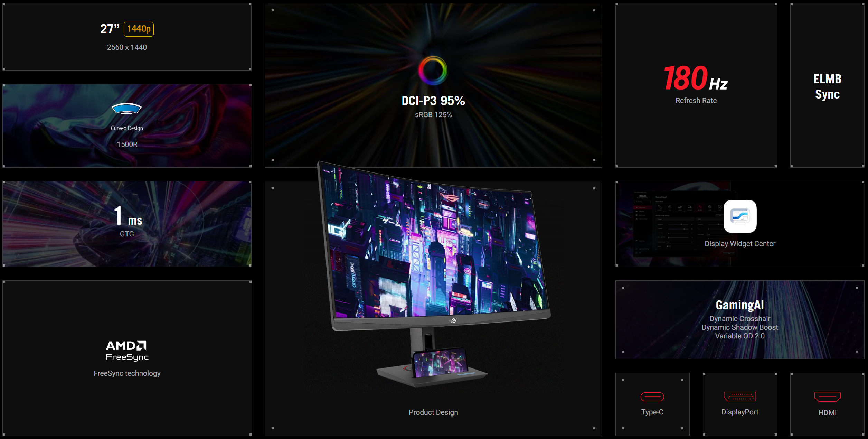Click the '2560 x 1440' resolution text
This screenshot has width=868, height=439.
(x=127, y=47)
